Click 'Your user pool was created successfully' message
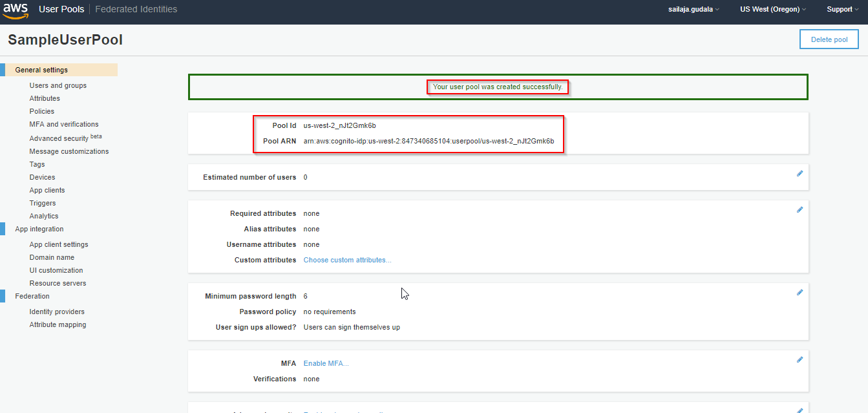The height and width of the screenshot is (413, 868). pos(498,87)
